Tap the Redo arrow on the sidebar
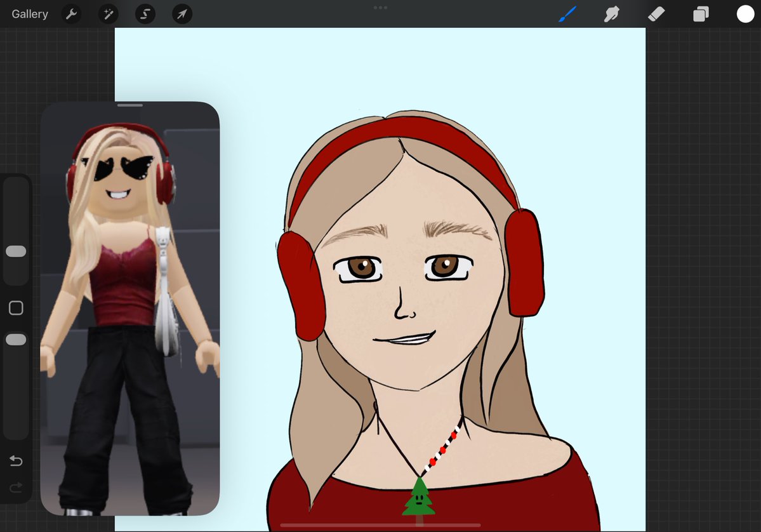This screenshot has width=761, height=532. pyautogui.click(x=16, y=488)
